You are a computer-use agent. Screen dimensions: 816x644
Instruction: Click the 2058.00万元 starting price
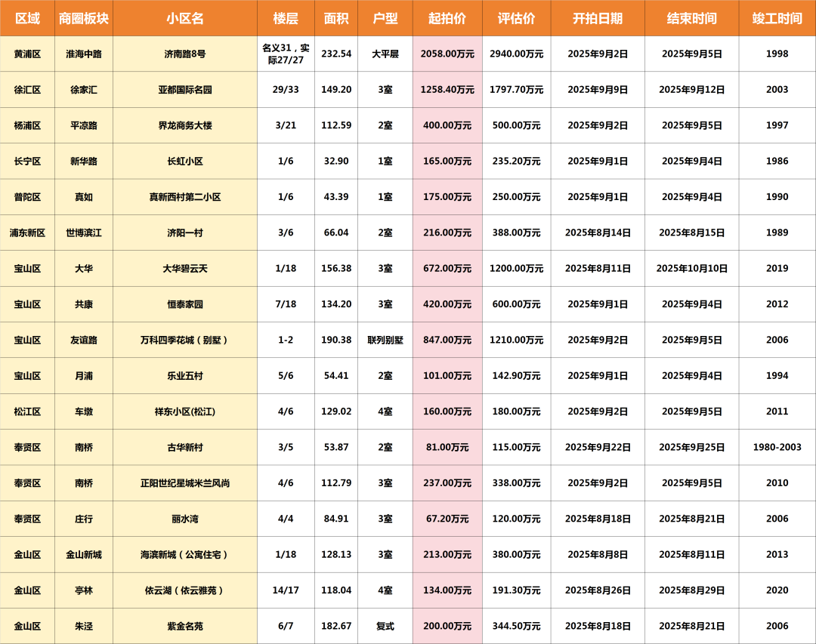[447, 54]
